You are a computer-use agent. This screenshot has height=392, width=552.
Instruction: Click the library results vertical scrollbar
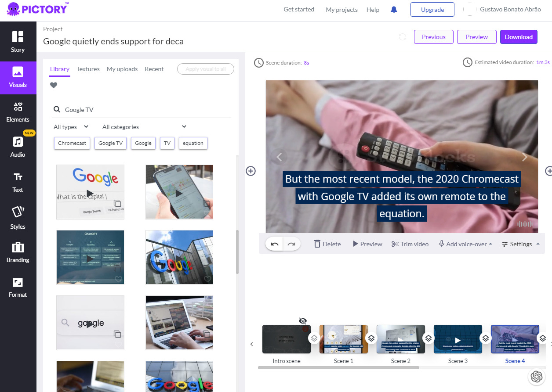pos(237,252)
